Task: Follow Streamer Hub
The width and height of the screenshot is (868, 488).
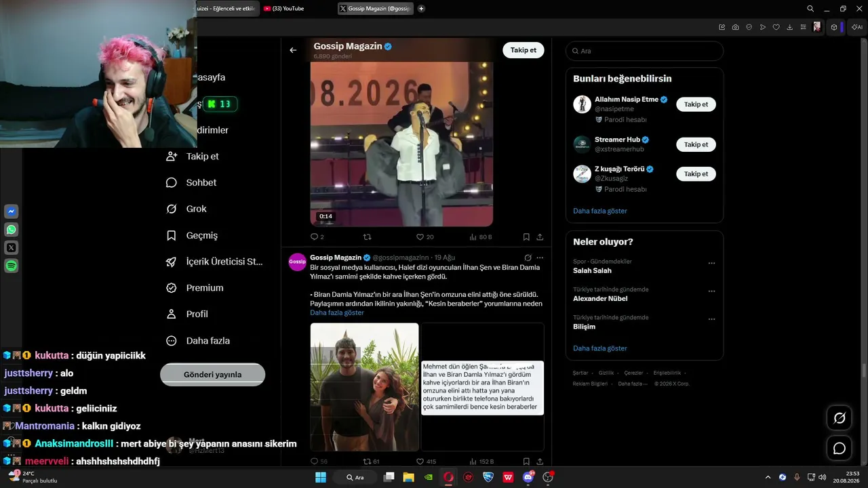Action: pos(696,144)
